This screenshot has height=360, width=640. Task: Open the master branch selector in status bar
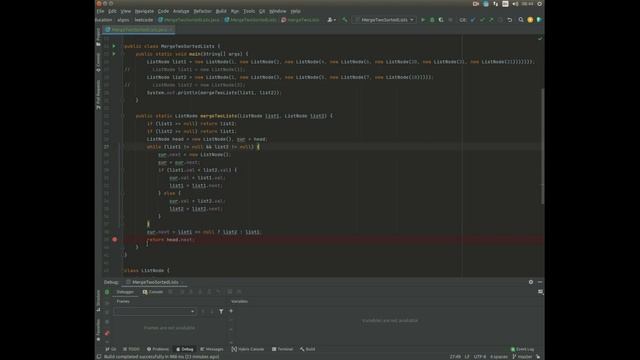point(522,356)
